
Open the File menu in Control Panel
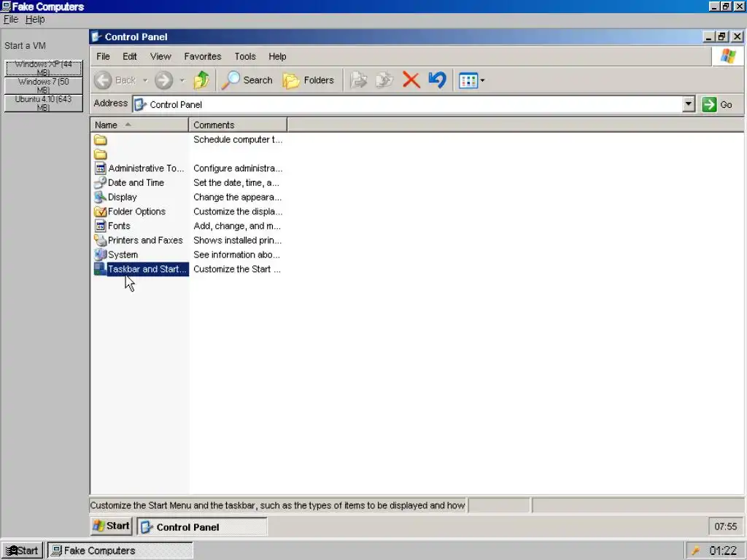[103, 56]
